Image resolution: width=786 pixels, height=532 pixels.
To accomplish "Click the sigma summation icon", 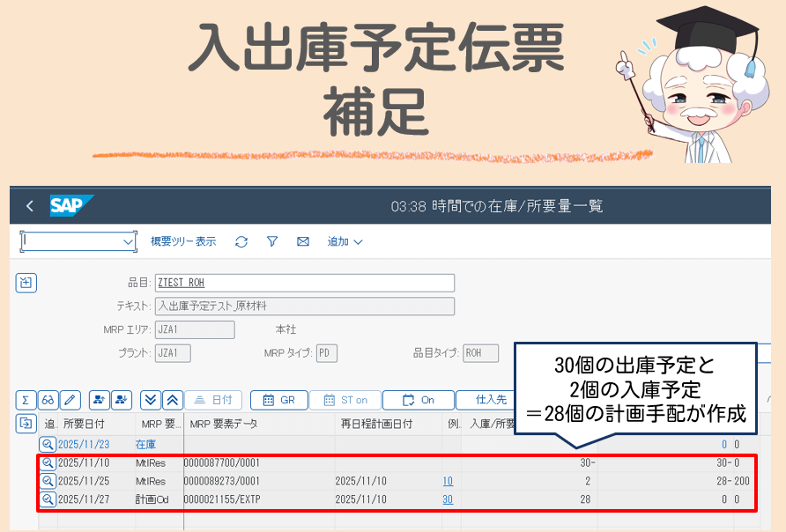I will 26,400.
